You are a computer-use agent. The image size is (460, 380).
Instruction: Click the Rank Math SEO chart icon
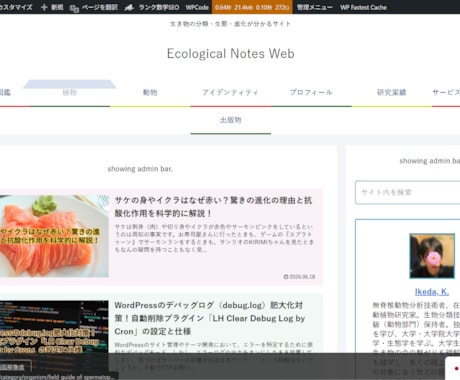(129, 7)
